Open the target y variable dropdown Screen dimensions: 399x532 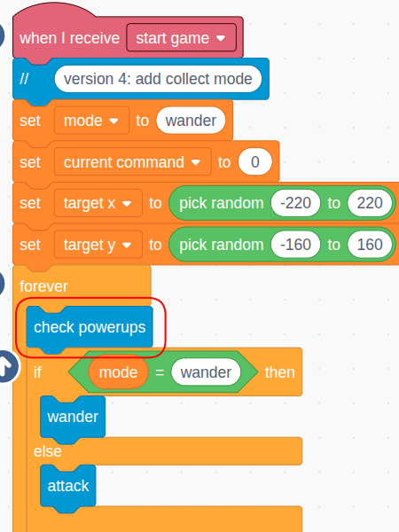[98, 245]
